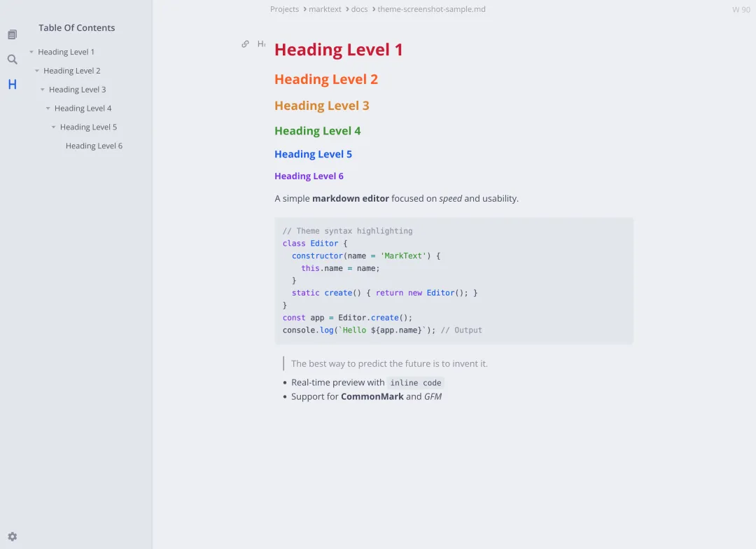Collapse Heading Level 2 tree arrow
Viewport: 756px width, 549px height.
37,71
